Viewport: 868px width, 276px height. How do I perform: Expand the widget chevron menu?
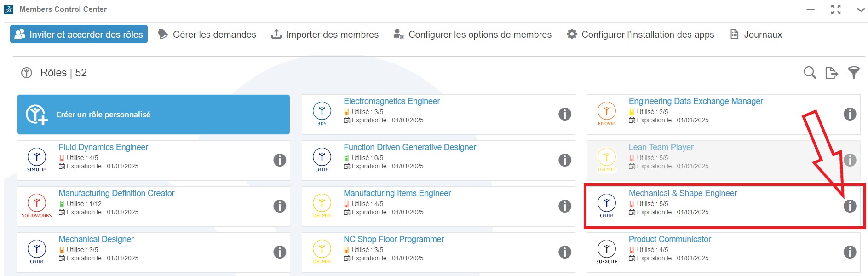pyautogui.click(x=860, y=10)
